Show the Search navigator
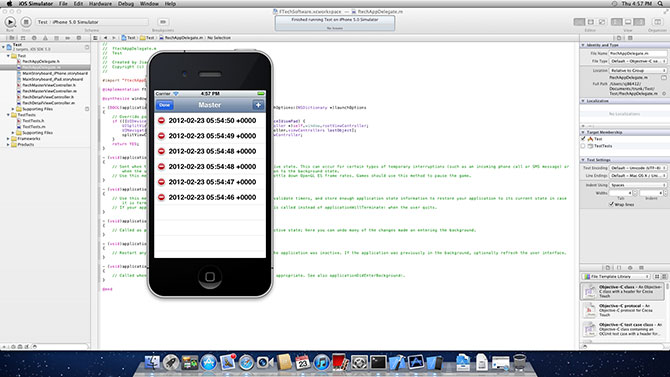 point(34,38)
